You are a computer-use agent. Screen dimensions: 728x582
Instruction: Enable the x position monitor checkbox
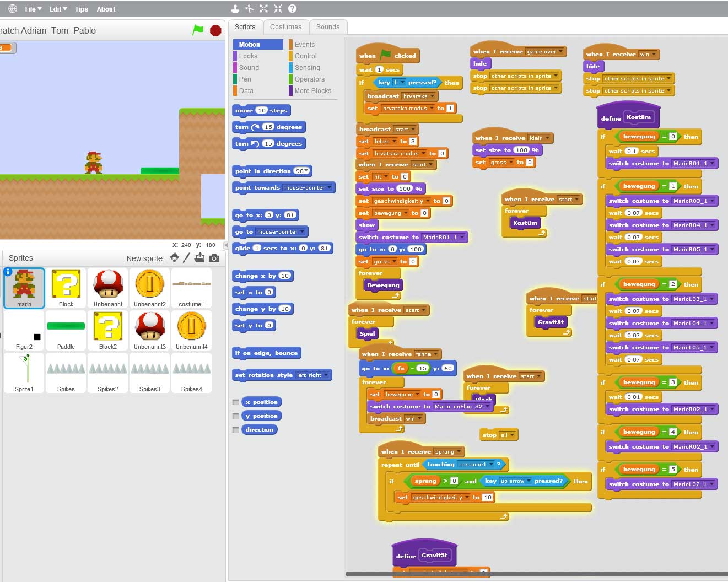[236, 402]
